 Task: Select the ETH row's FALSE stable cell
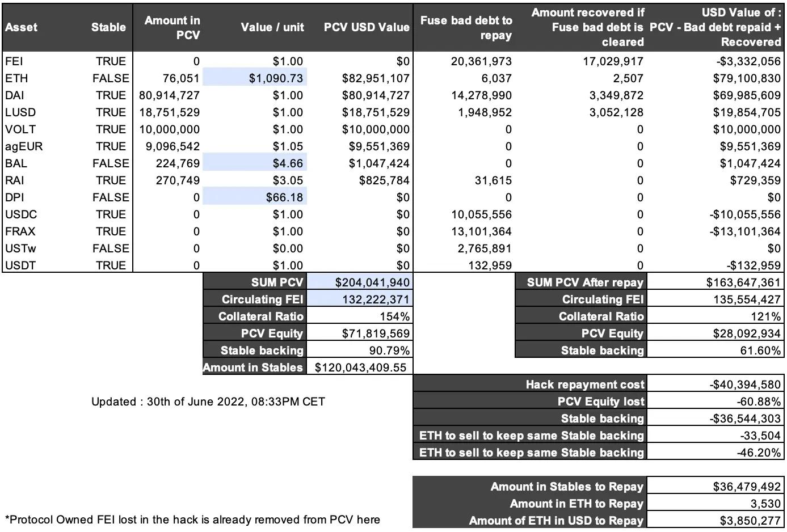[x=111, y=78]
